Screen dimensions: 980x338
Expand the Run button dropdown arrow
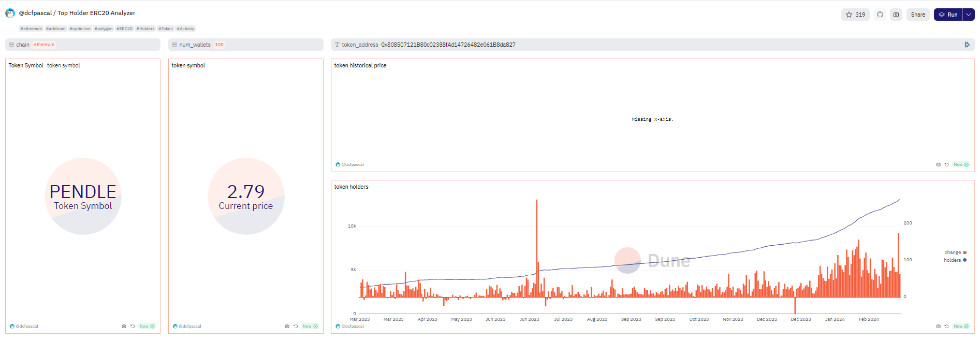coord(968,15)
